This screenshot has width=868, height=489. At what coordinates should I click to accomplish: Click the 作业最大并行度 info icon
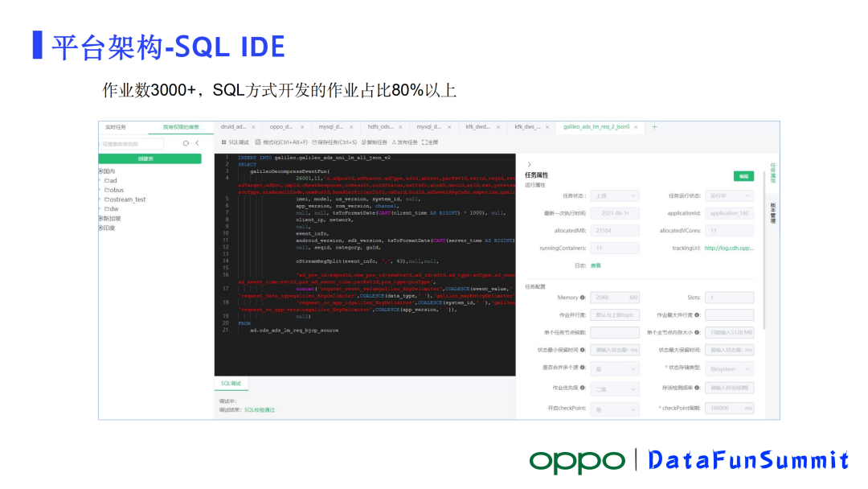coord(697,315)
